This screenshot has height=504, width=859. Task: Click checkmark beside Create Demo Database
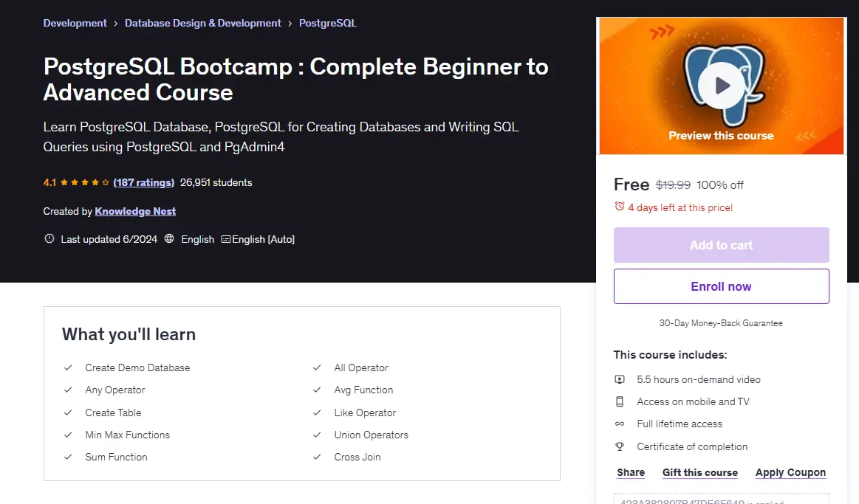pos(68,367)
